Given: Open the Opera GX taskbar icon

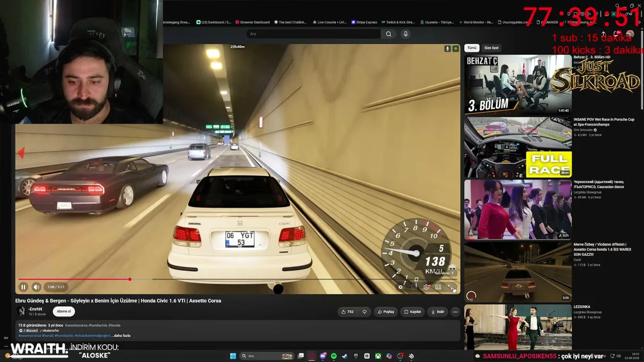Looking at the screenshot, I should (x=312, y=356).
